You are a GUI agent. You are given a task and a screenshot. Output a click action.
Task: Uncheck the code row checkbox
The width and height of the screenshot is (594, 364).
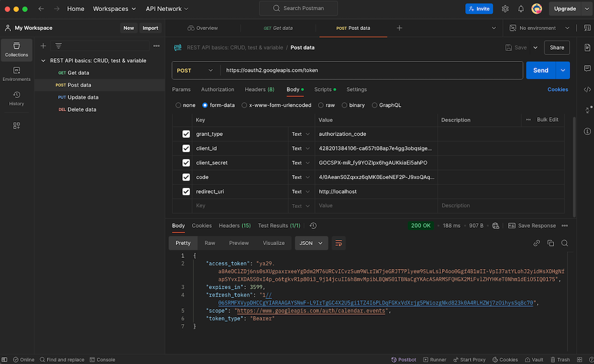click(x=186, y=177)
